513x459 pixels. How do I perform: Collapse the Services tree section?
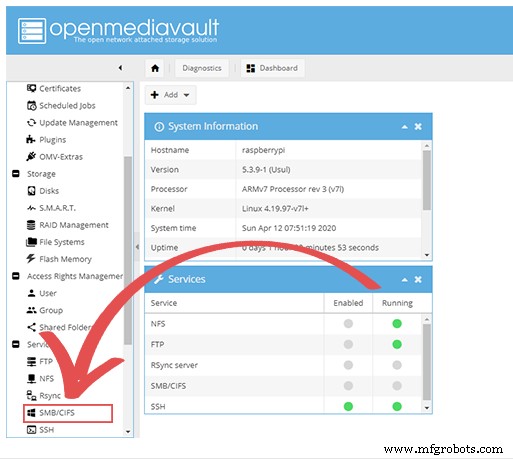[16, 344]
